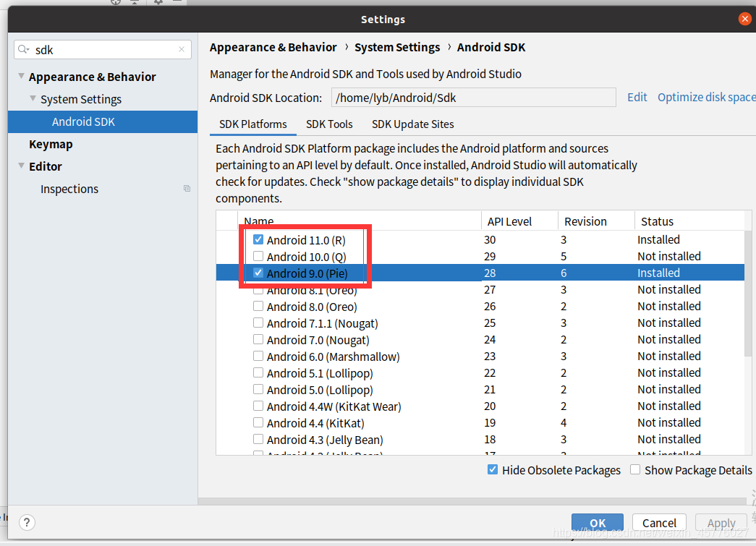Click the OK button
The width and height of the screenshot is (756, 546).
[598, 523]
